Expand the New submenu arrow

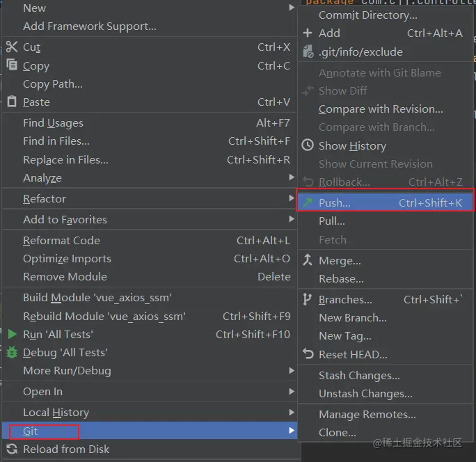(x=292, y=7)
